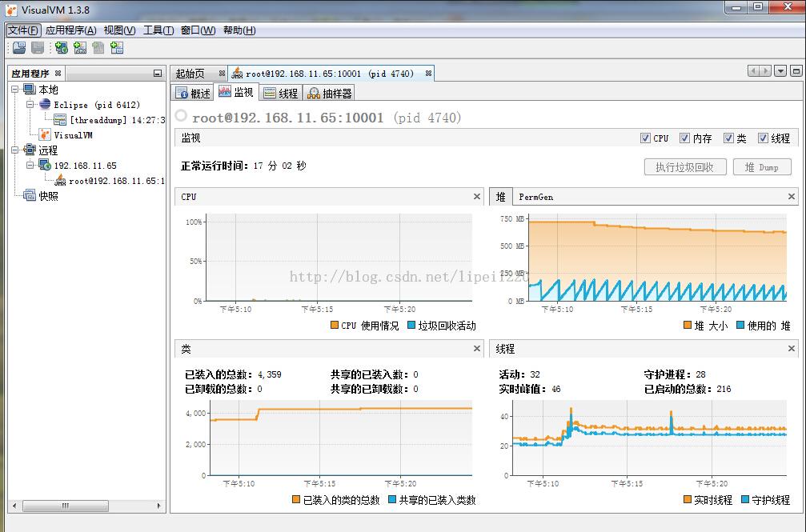Click the JMX connection icon in tree

coord(60,181)
